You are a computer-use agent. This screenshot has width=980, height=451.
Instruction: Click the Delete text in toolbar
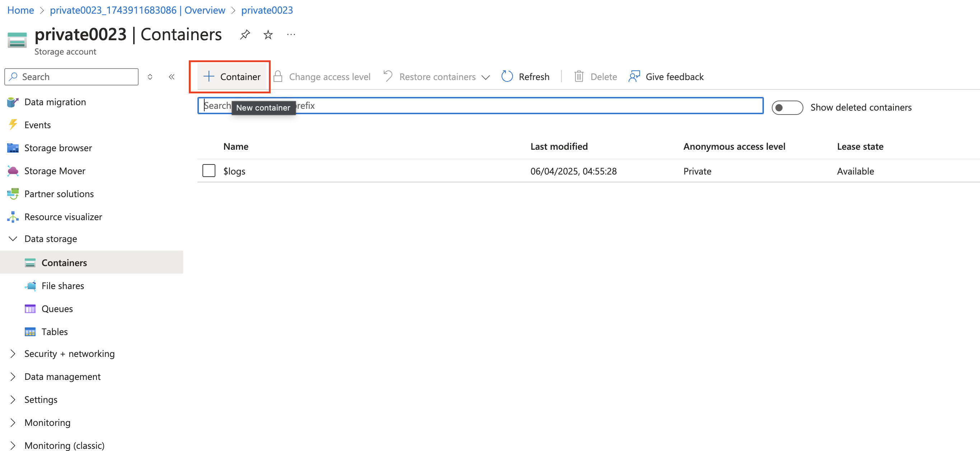click(x=603, y=77)
